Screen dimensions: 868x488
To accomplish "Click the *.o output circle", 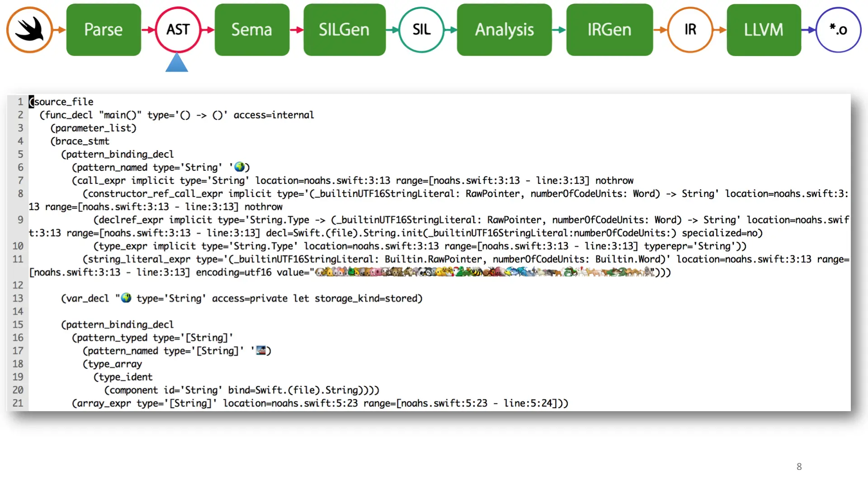I will [838, 30].
